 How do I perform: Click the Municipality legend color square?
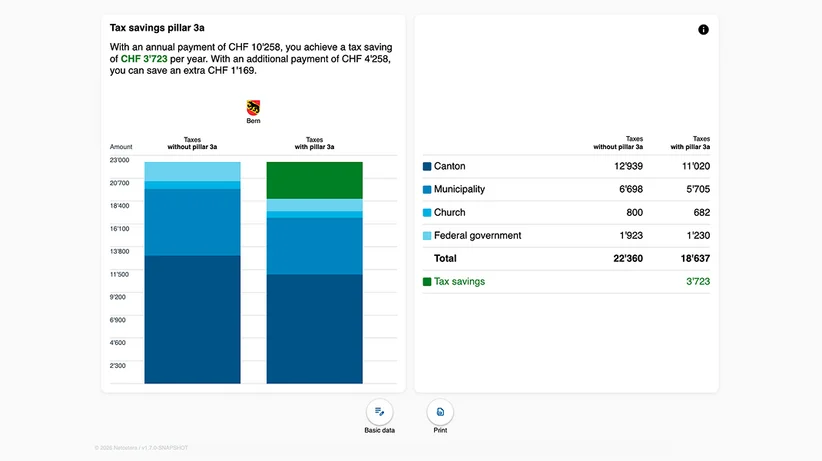[x=427, y=189]
